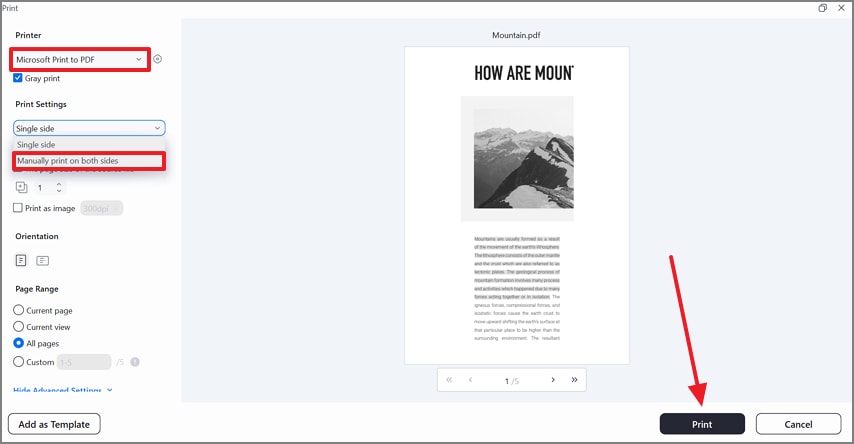Click the Mountain.pdf page preview thumbnail
The height and width of the screenshot is (444, 854).
(517, 205)
